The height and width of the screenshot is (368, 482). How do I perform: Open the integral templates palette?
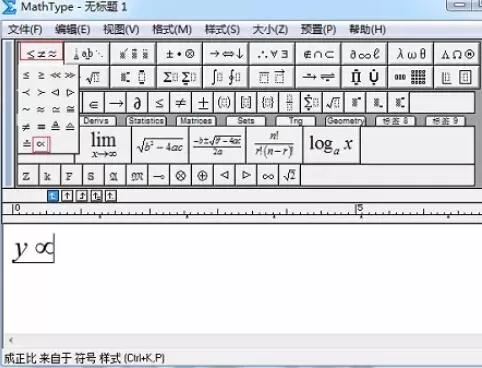[x=226, y=77]
